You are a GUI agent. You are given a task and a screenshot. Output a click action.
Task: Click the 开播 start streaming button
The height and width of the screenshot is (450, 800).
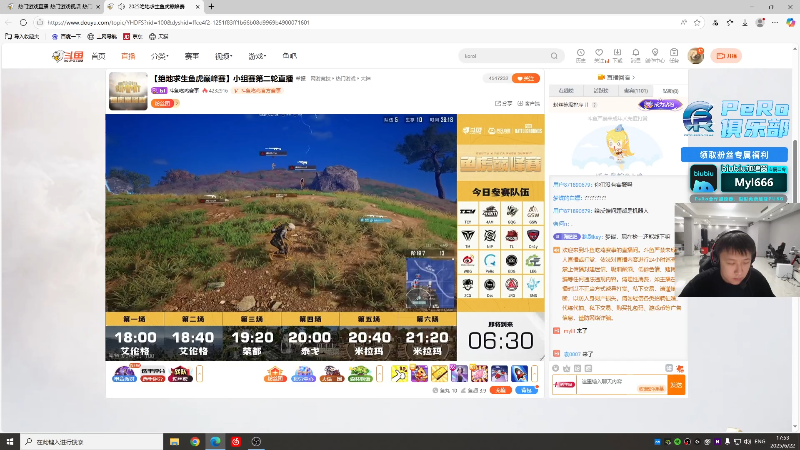pyautogui.click(x=726, y=56)
